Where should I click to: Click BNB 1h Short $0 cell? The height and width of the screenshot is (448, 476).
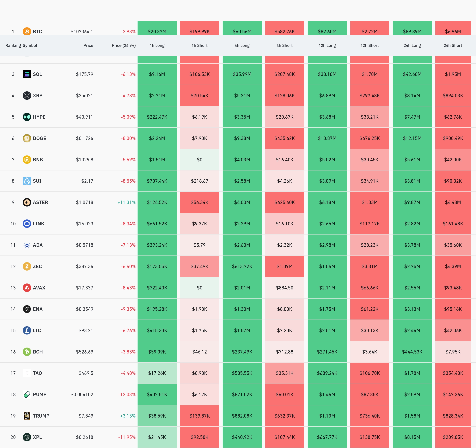tap(199, 159)
